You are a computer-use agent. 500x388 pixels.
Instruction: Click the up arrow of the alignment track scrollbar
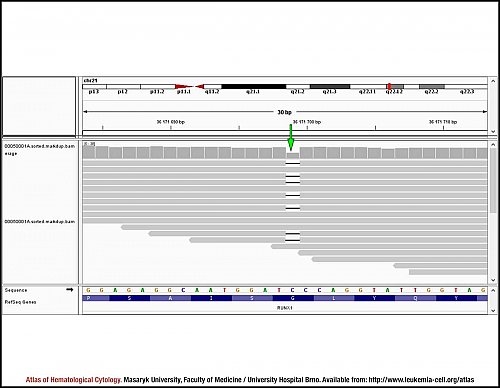[x=493, y=145]
